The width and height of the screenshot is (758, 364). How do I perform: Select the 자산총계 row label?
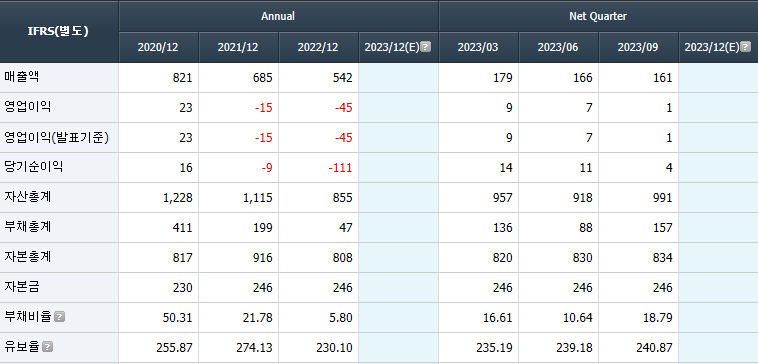(28, 197)
